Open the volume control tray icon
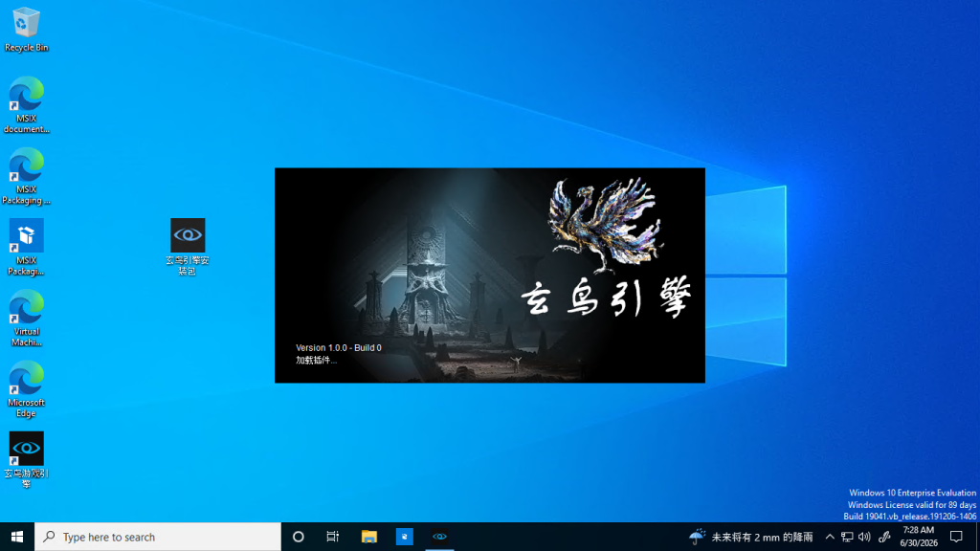The width and height of the screenshot is (980, 551). [864, 537]
